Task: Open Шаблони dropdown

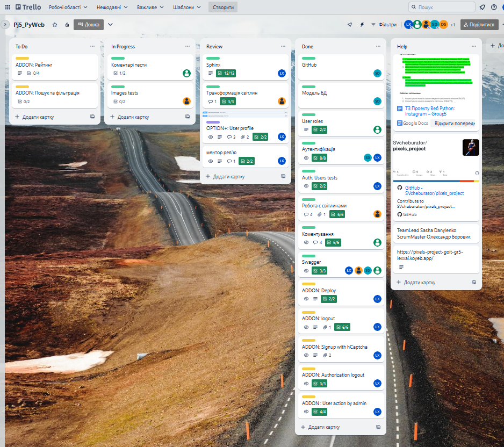Action: point(187,7)
